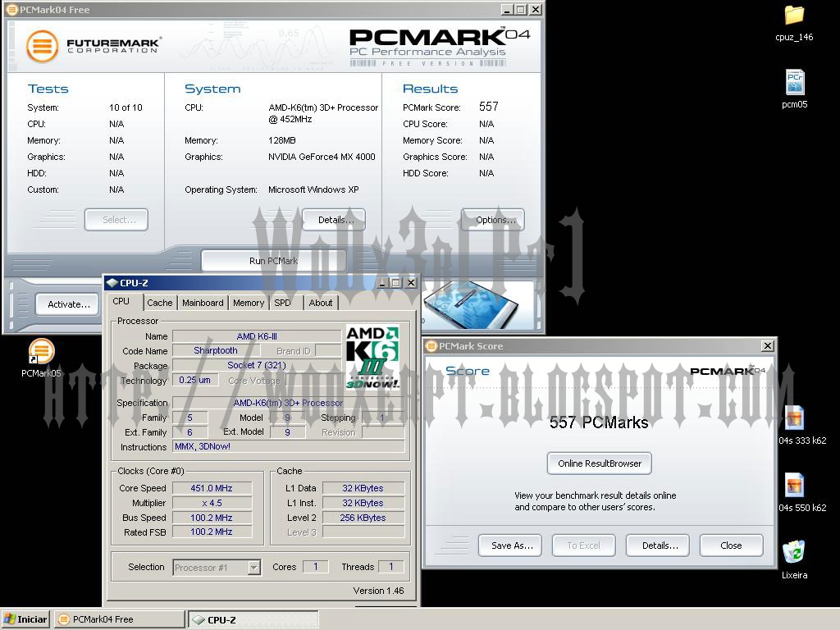Click the Threads count field
Viewport: 840px width, 630px height.
point(391,567)
